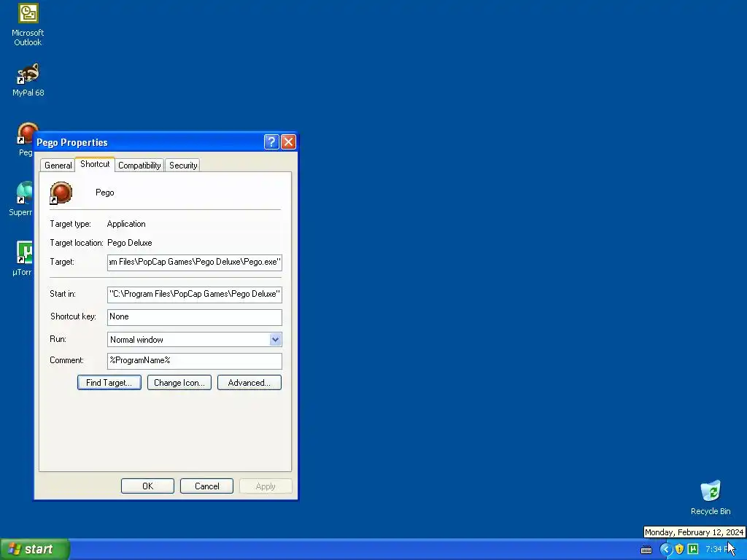Focus the Shortcut key field
Viewport: 747px width, 560px height.
pos(194,317)
